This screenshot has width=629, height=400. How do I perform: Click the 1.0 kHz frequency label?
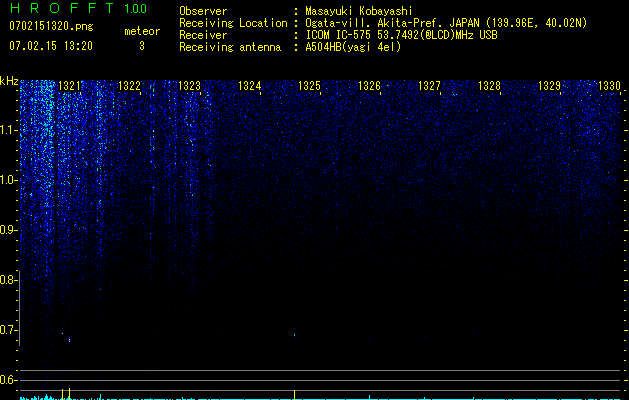pyautogui.click(x=7, y=180)
